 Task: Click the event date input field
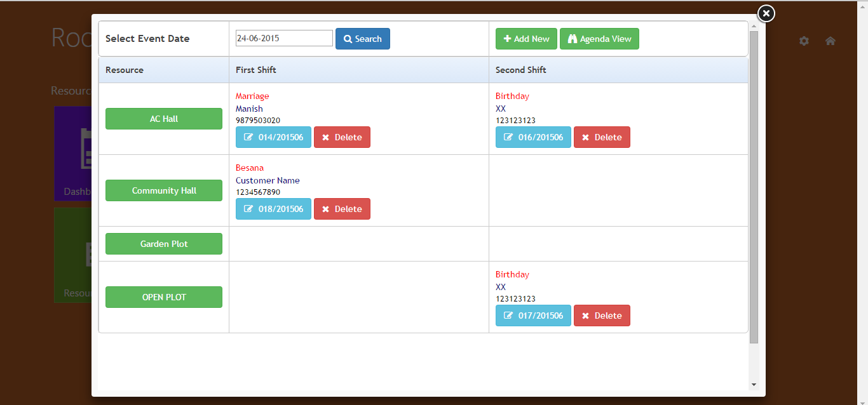(x=284, y=38)
